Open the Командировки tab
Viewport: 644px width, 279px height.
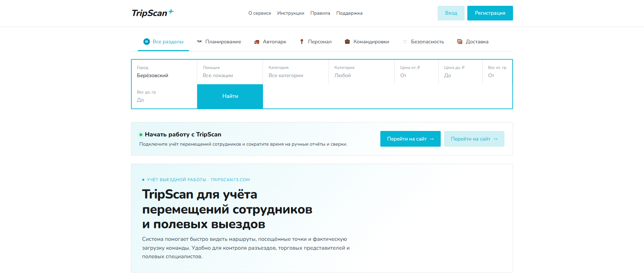[x=367, y=42]
